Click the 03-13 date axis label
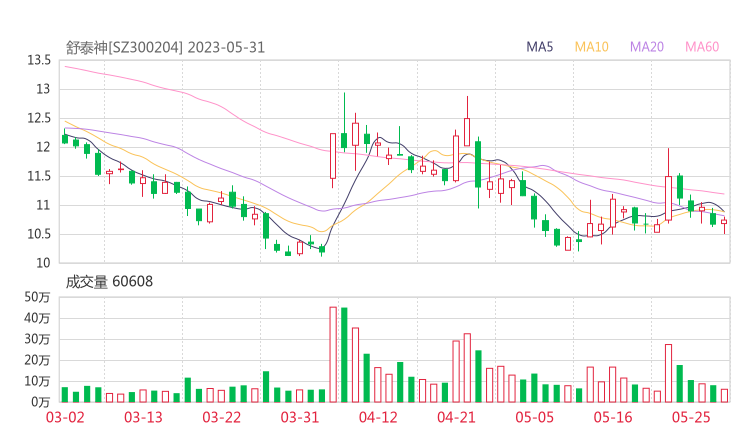 [x=143, y=418]
